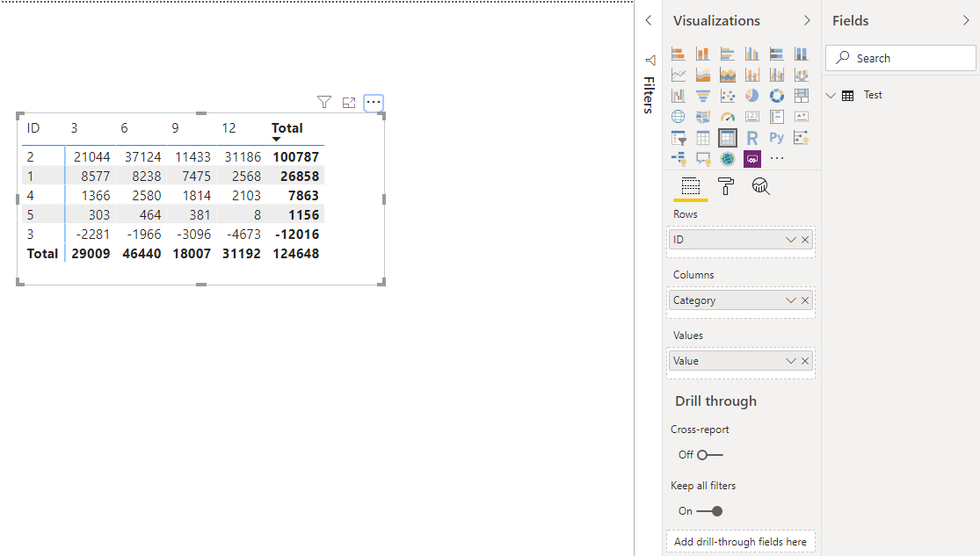
Task: Insert a Donut chart visual
Action: point(776,96)
